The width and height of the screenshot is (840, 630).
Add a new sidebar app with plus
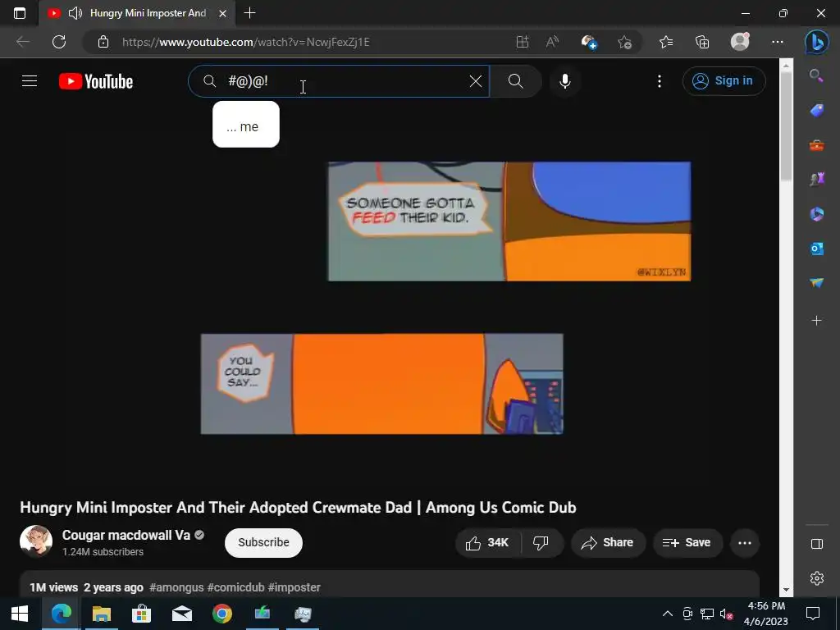[x=816, y=321]
